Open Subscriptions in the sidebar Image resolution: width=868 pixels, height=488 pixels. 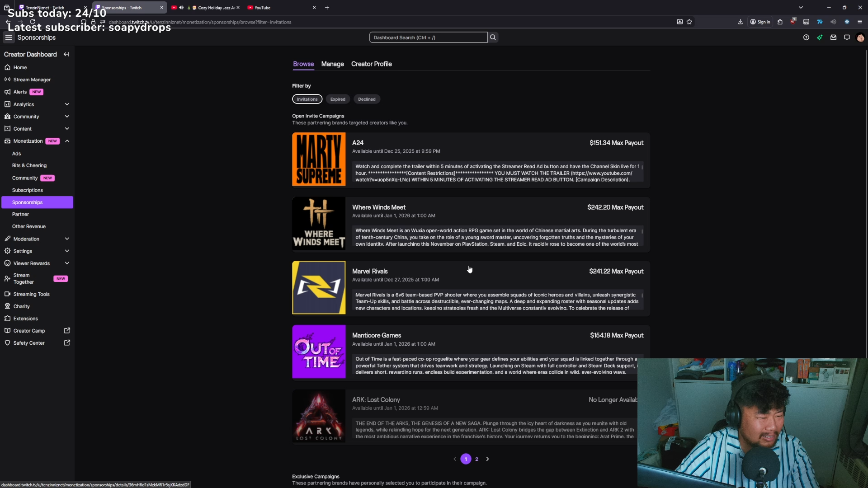[x=28, y=190]
